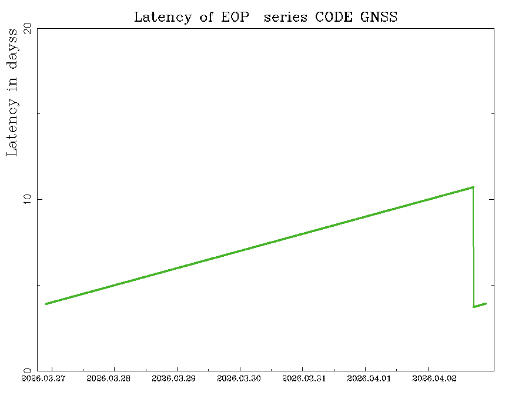Viewport: 532px width, 399px height.
Task: Click the right-axis tick mark at level 10
Action: tap(491, 199)
